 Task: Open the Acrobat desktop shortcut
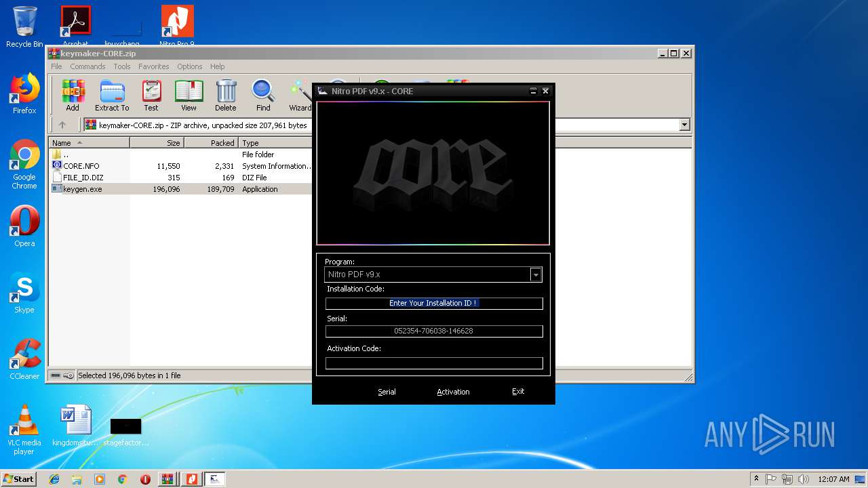(76, 26)
